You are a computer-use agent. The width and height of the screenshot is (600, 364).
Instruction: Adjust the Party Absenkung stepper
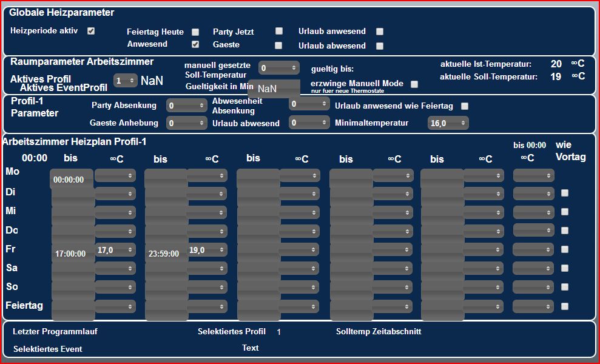click(187, 106)
